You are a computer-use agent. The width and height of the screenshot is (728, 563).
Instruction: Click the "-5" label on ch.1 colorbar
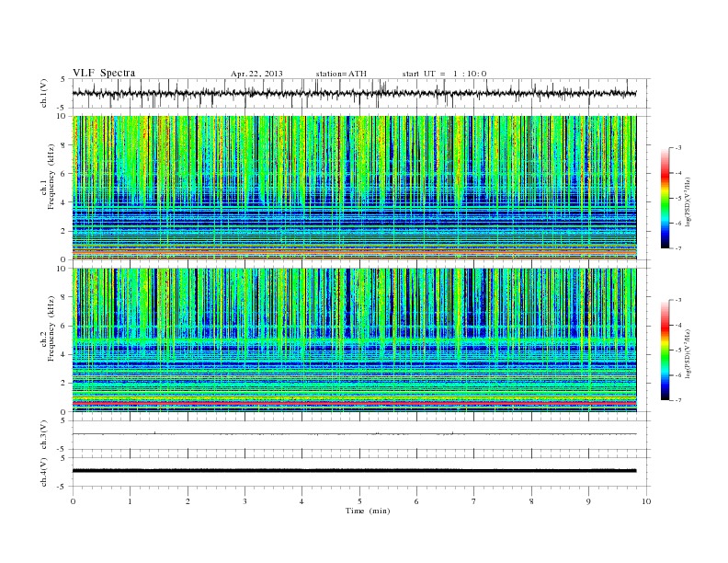[678, 198]
